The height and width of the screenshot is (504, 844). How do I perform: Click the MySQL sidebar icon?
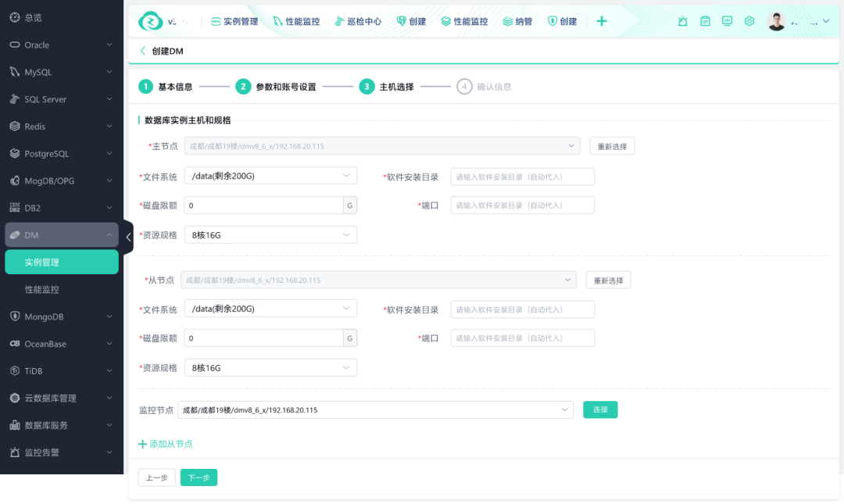tap(15, 72)
